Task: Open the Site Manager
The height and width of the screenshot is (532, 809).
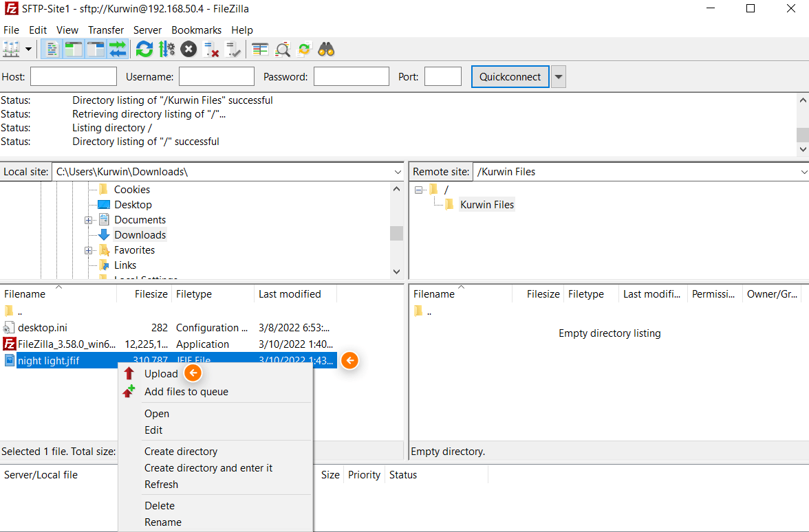Action: (x=12, y=49)
